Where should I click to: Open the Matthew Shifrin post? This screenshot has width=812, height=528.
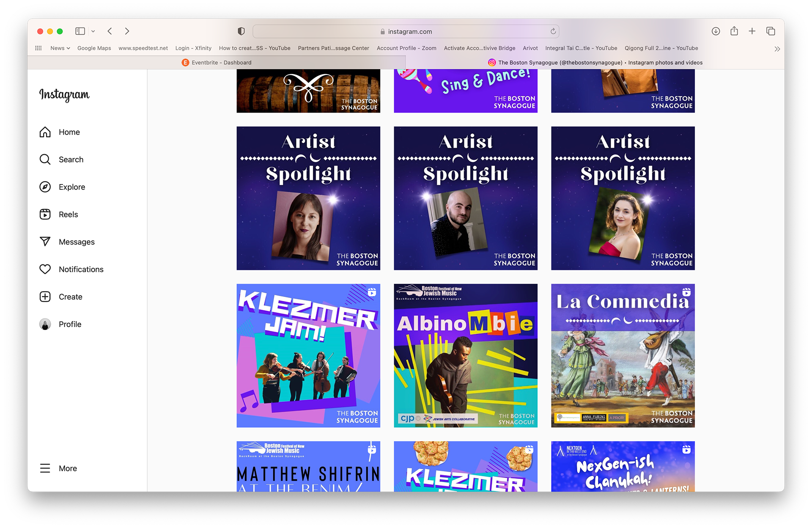pos(308,466)
